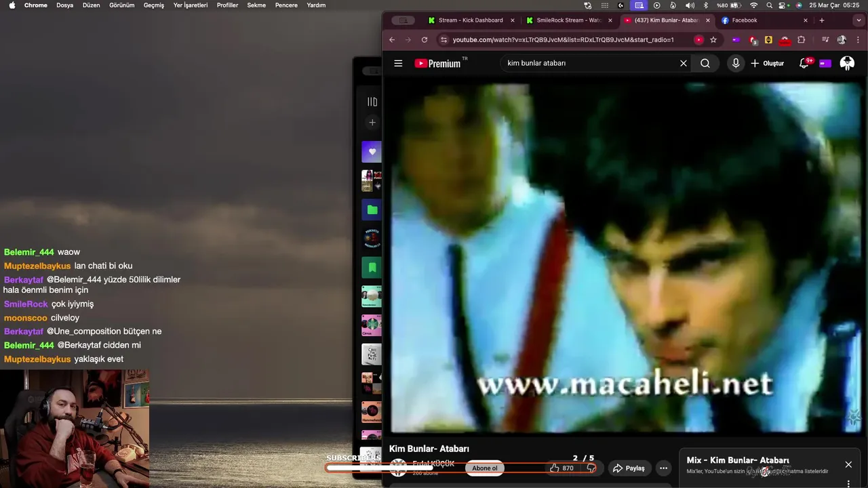The width and height of the screenshot is (868, 488).
Task: Open the Yer İşaretleri menu
Action: 191,5
